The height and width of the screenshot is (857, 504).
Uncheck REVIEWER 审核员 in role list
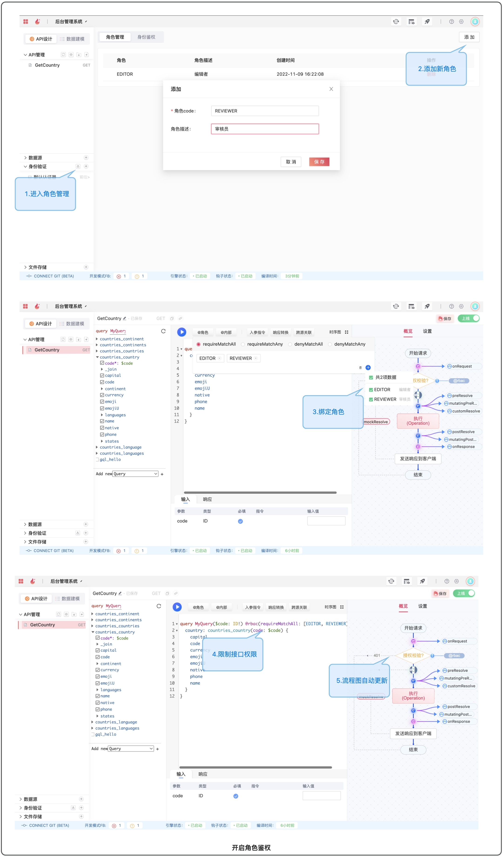click(x=371, y=399)
